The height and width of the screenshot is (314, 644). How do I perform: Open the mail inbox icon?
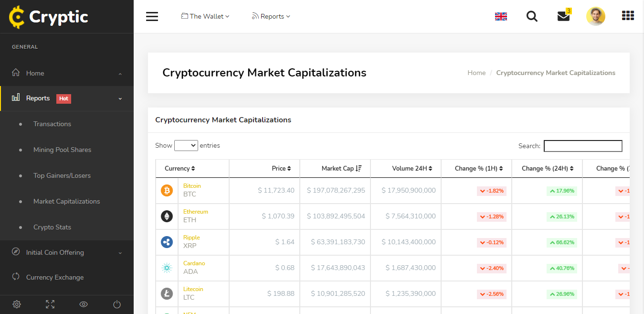pos(563,16)
